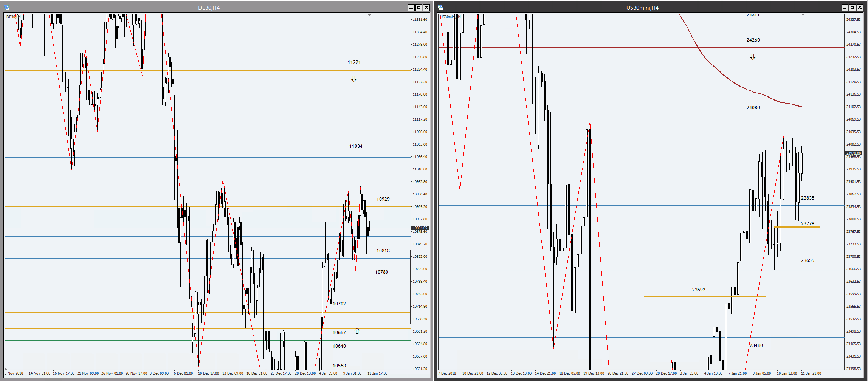The image size is (868, 381).
Task: Maximize the DE30,H4 chart window
Action: click(418, 7)
